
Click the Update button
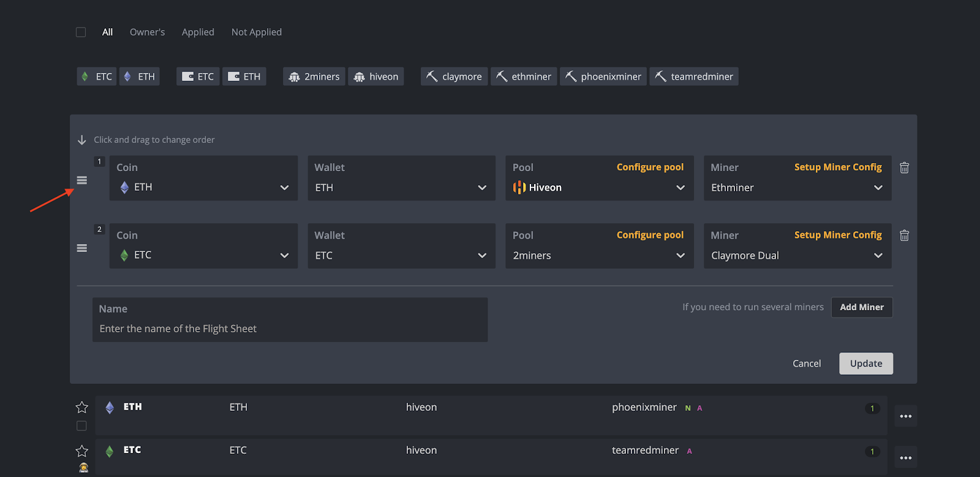pyautogui.click(x=866, y=364)
